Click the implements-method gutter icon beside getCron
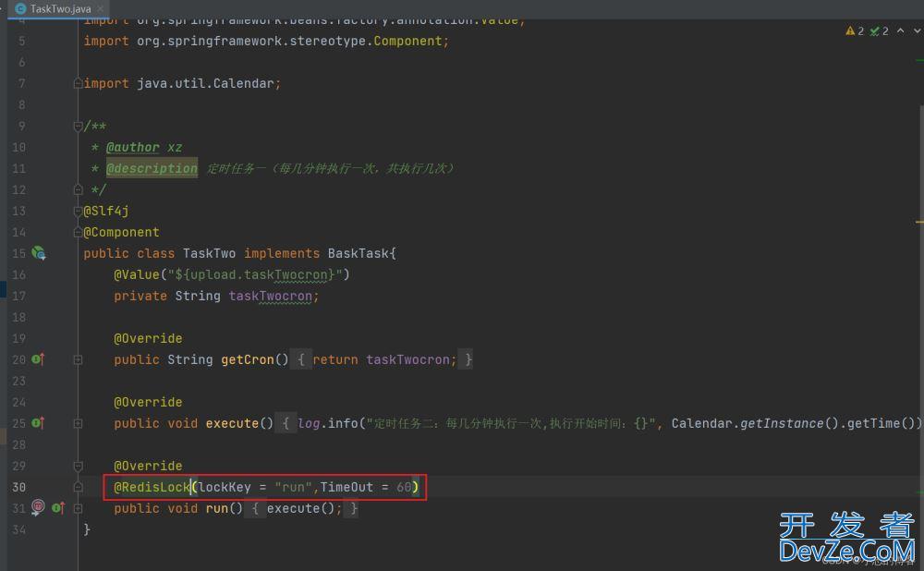Image resolution: width=924 pixels, height=571 pixels. [38, 359]
